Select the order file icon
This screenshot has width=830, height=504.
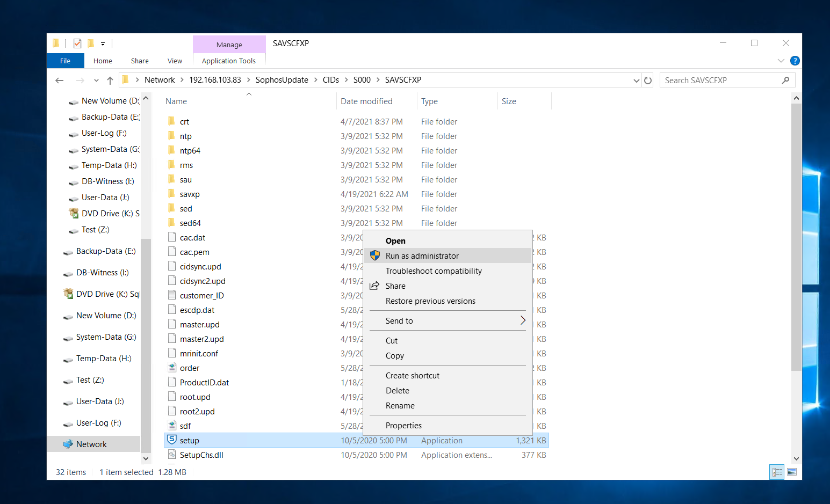172,367
